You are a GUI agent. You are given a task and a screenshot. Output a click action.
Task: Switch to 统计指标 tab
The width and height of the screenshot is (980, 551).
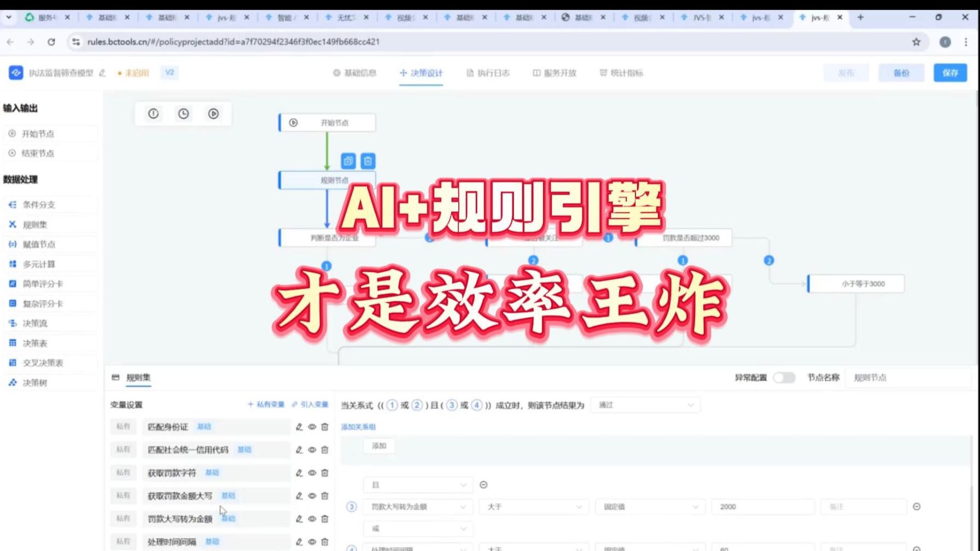(x=621, y=73)
